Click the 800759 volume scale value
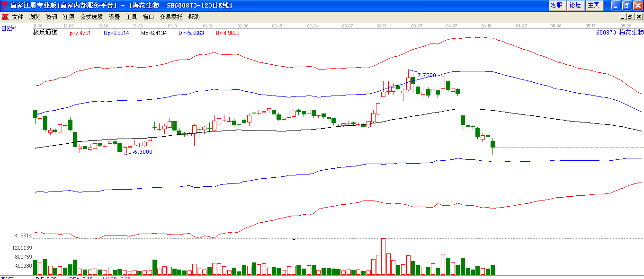Viewport: 644px width, 279px height. (x=23, y=257)
